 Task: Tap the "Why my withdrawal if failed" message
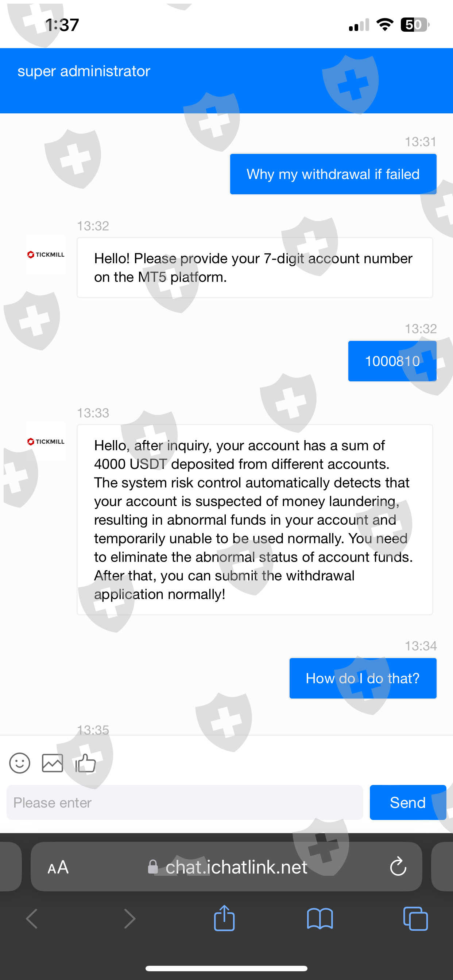pyautogui.click(x=333, y=174)
